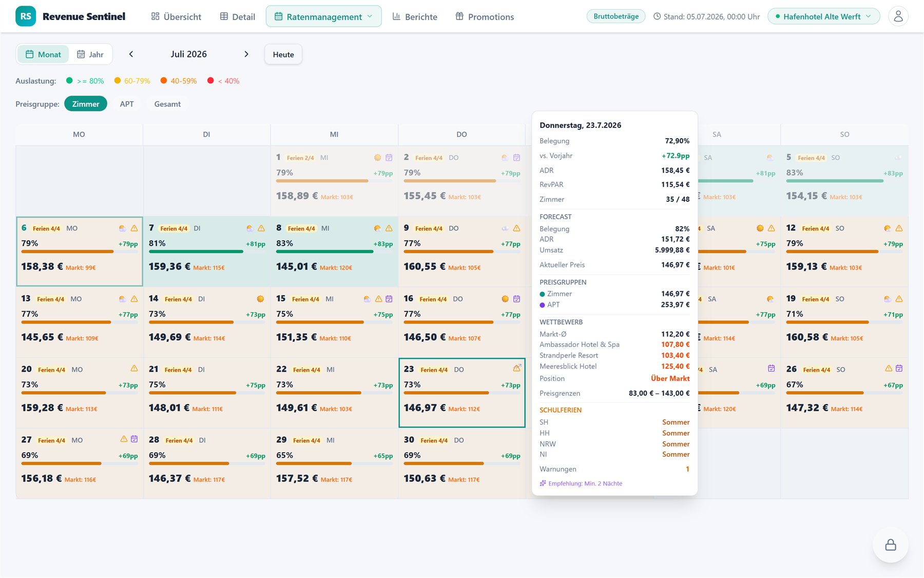
Task: Select the day 28 calendar cell
Action: click(x=207, y=463)
